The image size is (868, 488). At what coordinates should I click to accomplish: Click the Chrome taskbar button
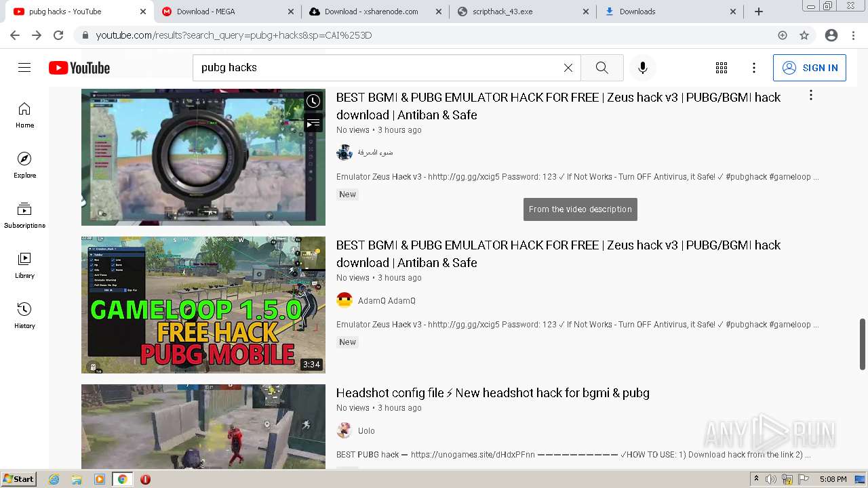click(122, 479)
